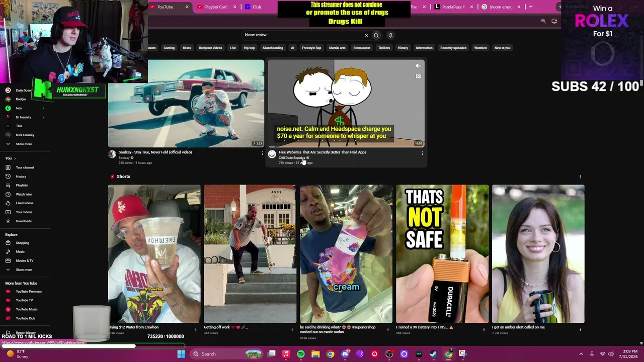Click the browser zoom magnifier icon
The image size is (644, 362).
(543, 21)
